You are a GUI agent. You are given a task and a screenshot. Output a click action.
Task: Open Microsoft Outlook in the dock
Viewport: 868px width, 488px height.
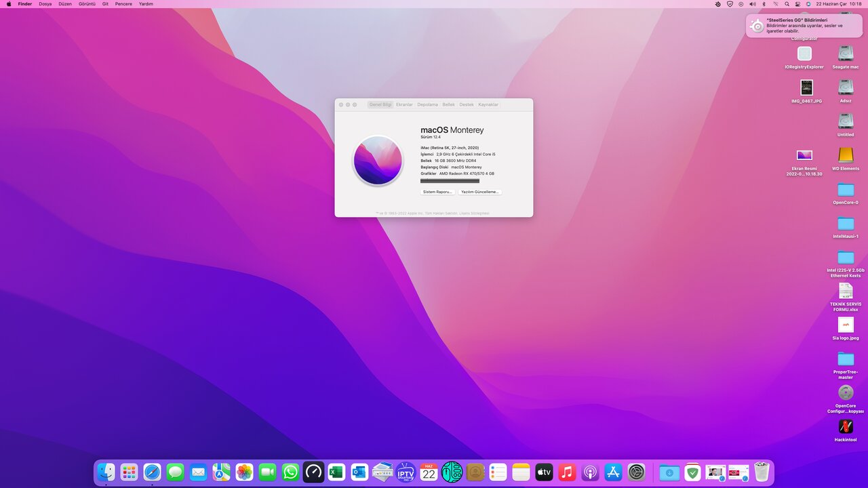coord(359,472)
